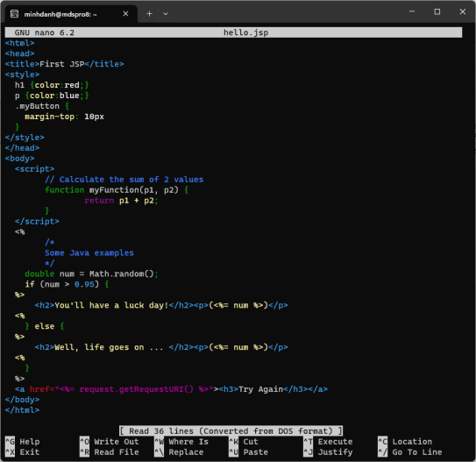Maximize the terminal window
Screen dimensions: 476x462
coord(437,12)
